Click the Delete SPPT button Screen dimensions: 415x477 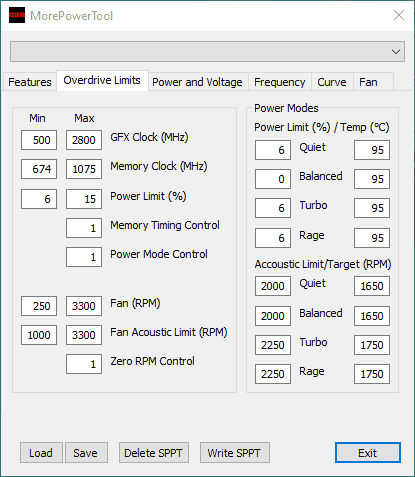tap(154, 453)
